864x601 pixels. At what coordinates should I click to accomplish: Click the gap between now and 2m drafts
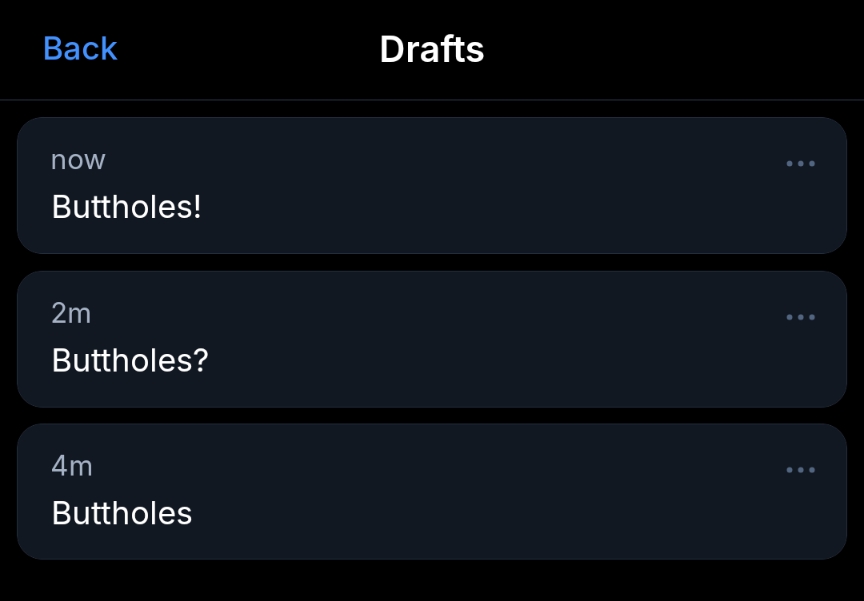432,263
